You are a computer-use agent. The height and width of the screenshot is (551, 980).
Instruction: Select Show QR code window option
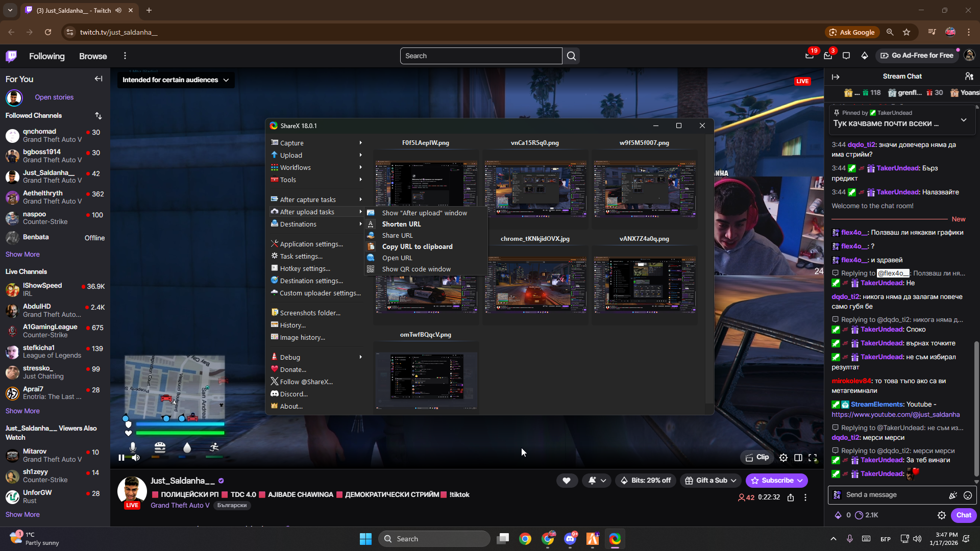416,269
